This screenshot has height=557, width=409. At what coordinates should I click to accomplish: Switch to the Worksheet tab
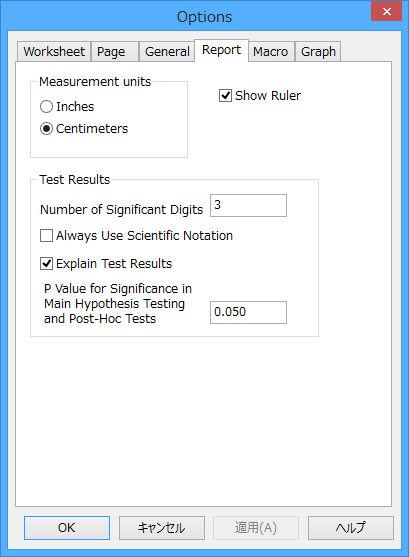point(54,52)
